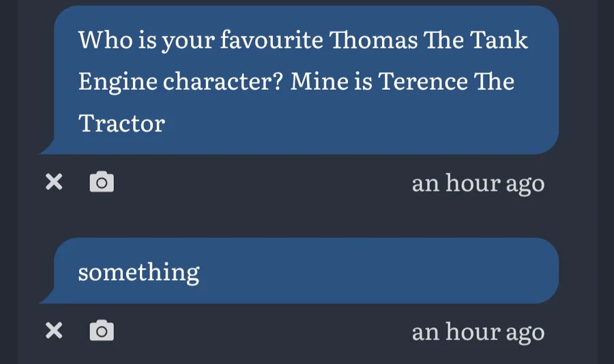Viewport: 614px width, 364px height.
Task: Click the word 'Thomas' in the question message
Action: tap(374, 40)
